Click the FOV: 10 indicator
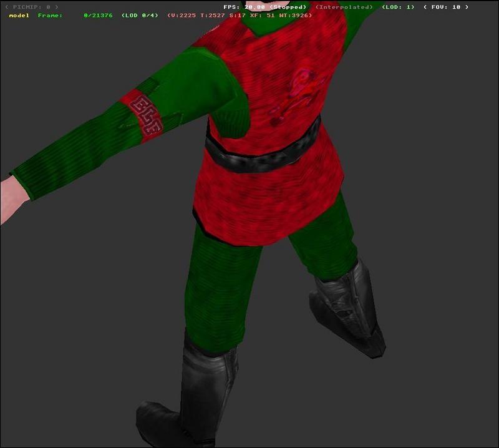Viewport: 499px width, 448px height. pos(445,7)
